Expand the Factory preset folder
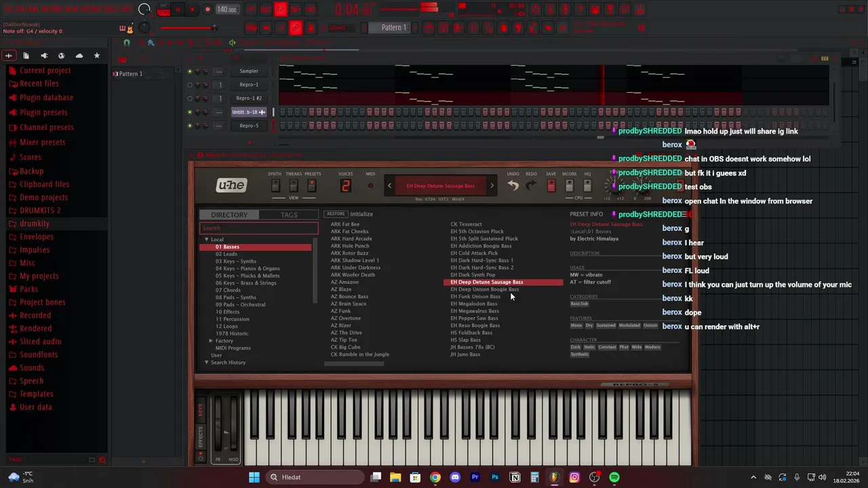This screenshot has height=488, width=868. pos(211,341)
